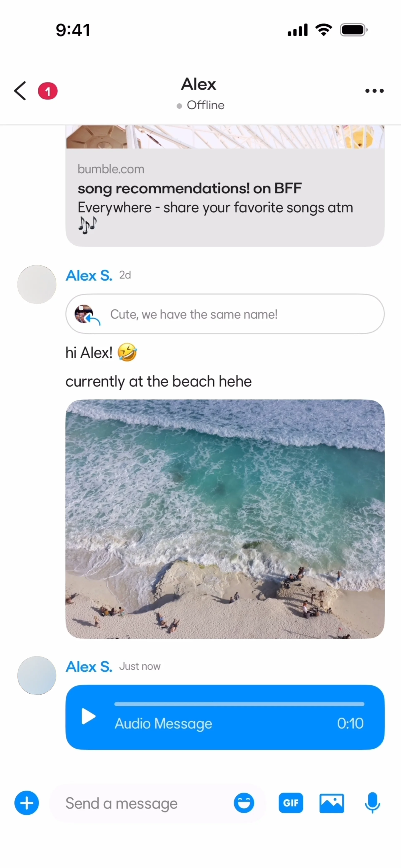Open the GIF picker

(x=291, y=803)
